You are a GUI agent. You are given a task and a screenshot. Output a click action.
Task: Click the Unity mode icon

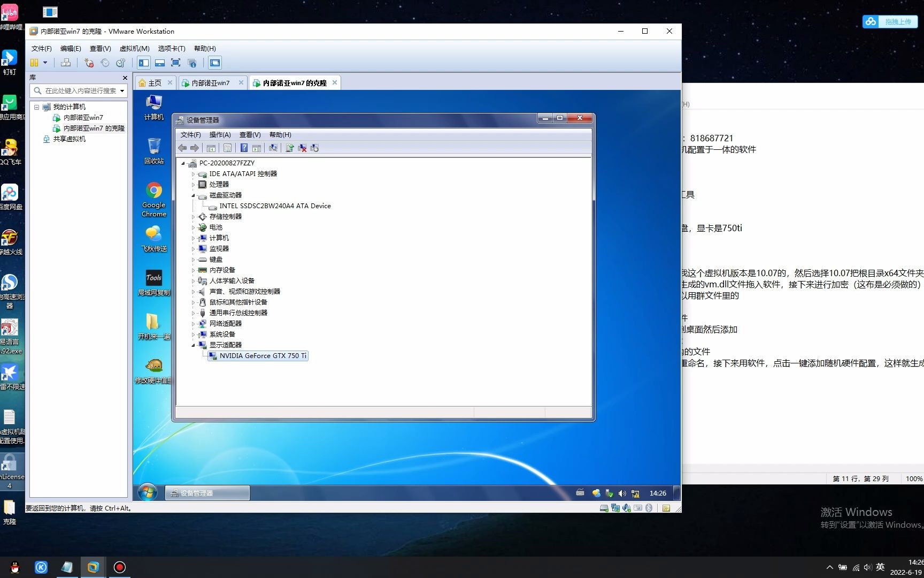click(192, 63)
